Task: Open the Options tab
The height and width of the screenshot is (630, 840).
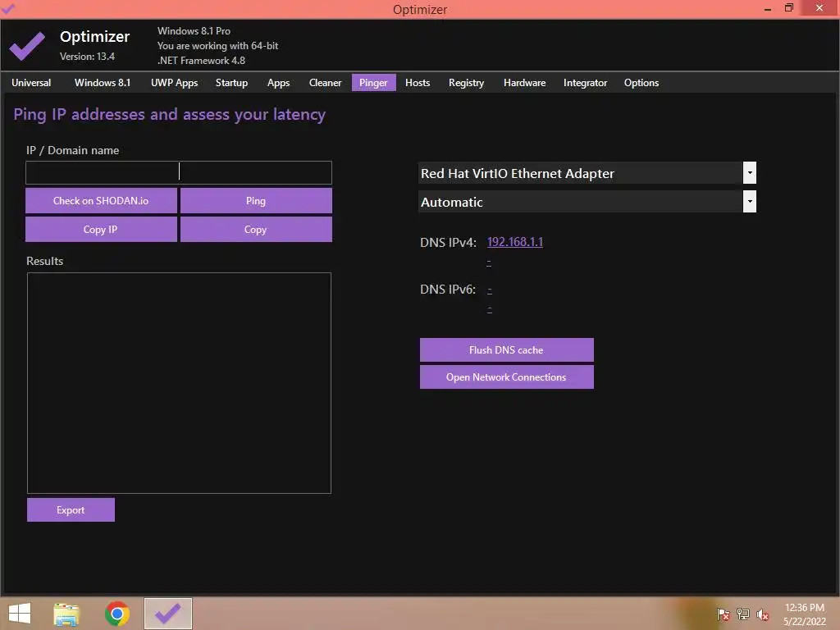Action: [x=641, y=83]
